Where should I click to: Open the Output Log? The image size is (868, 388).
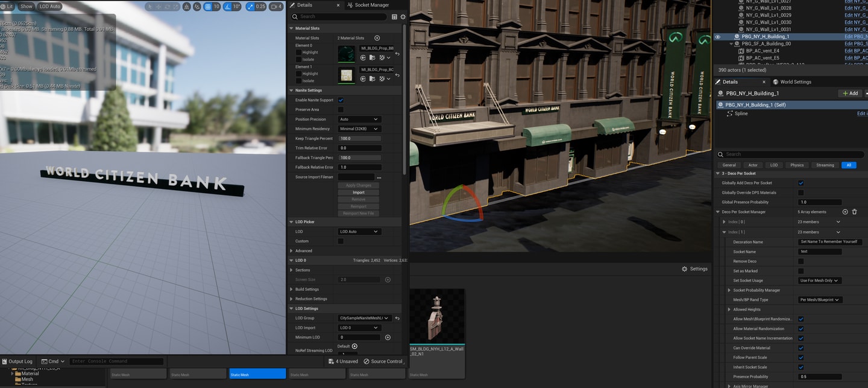point(17,361)
